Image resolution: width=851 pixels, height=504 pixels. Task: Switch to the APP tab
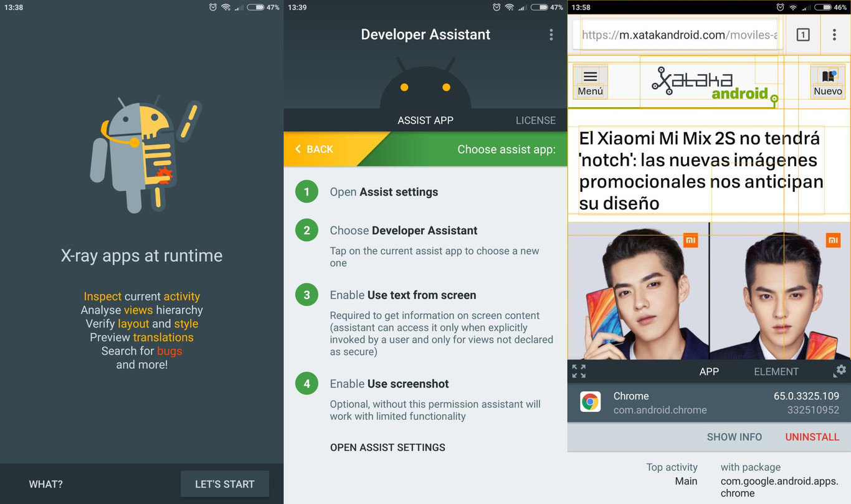click(709, 371)
